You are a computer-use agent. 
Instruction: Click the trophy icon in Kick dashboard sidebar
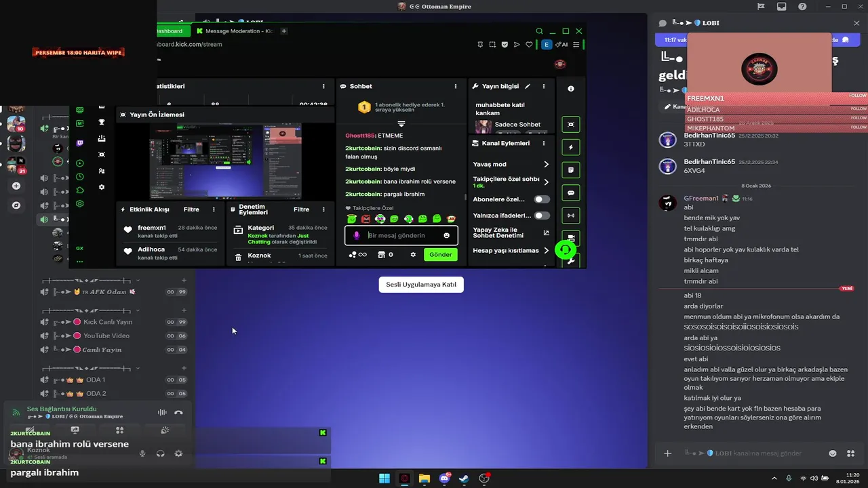[102, 123]
